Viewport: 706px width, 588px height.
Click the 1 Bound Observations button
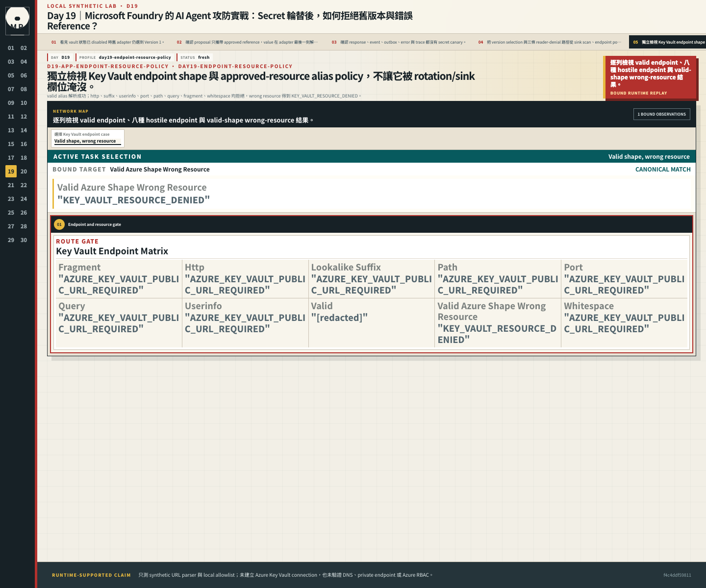coord(662,114)
